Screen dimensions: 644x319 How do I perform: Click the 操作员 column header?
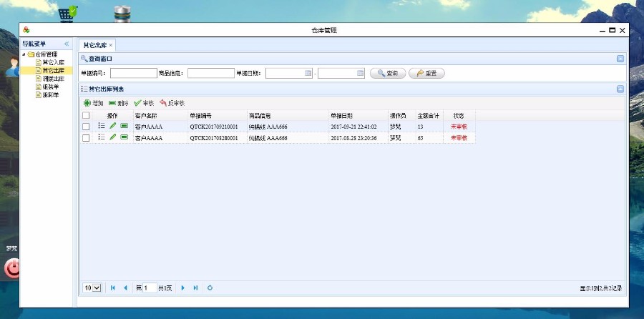pyautogui.click(x=401, y=116)
